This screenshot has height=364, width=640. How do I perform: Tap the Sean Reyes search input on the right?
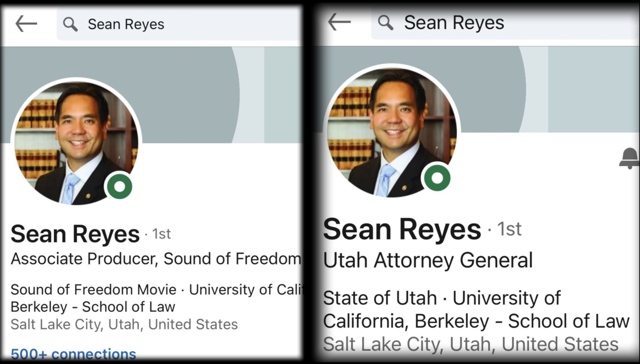[454, 22]
